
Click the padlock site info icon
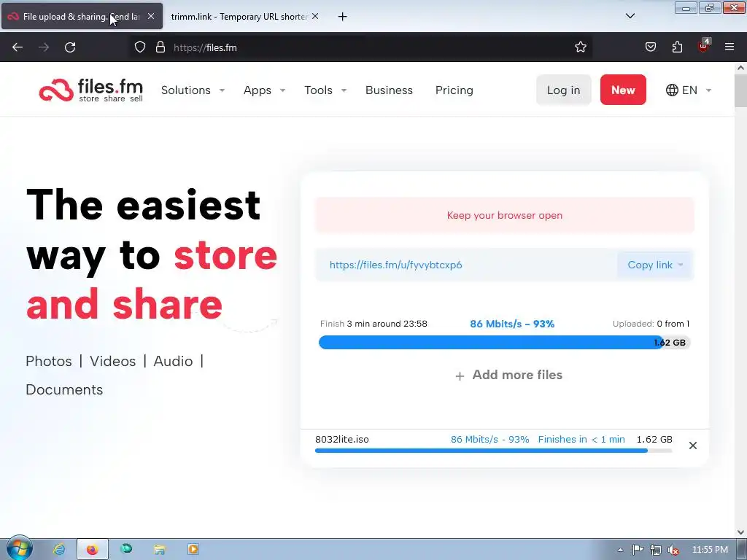(x=160, y=47)
